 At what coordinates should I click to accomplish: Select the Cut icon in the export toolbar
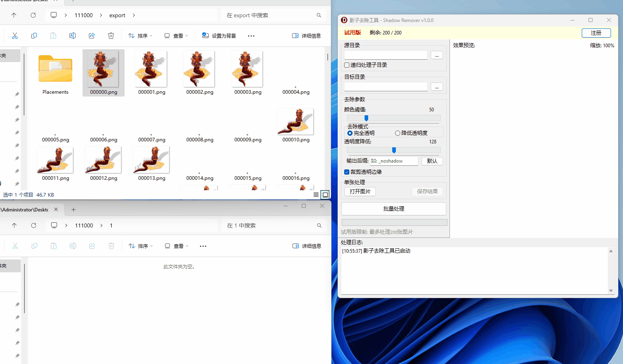click(x=15, y=36)
